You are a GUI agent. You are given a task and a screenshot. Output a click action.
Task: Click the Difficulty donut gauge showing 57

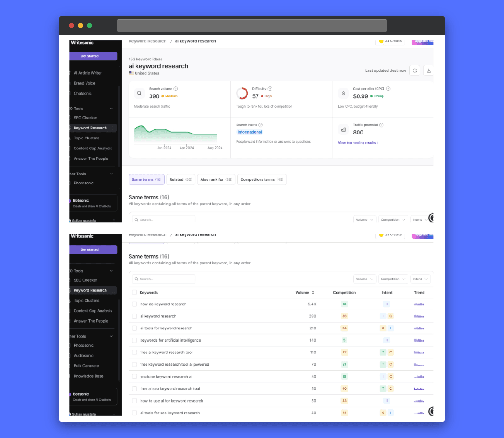tap(242, 93)
